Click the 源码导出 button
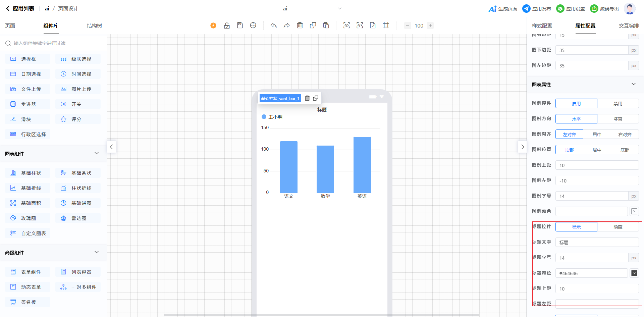644x317 pixels. point(605,9)
